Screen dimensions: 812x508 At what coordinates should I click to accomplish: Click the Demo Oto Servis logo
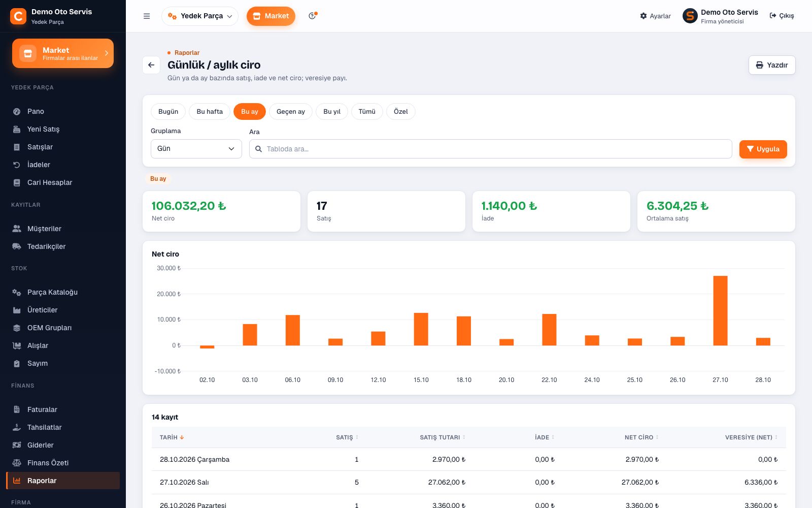pyautogui.click(x=18, y=16)
